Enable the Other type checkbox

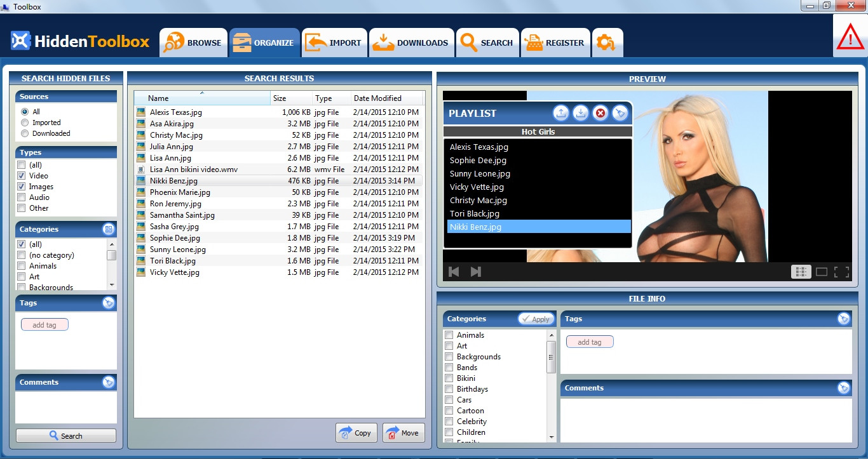22,208
